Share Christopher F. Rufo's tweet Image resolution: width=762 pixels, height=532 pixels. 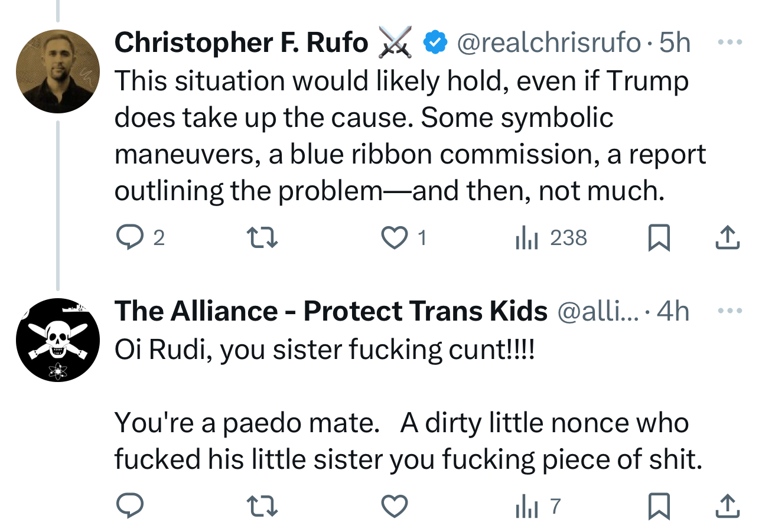728,238
